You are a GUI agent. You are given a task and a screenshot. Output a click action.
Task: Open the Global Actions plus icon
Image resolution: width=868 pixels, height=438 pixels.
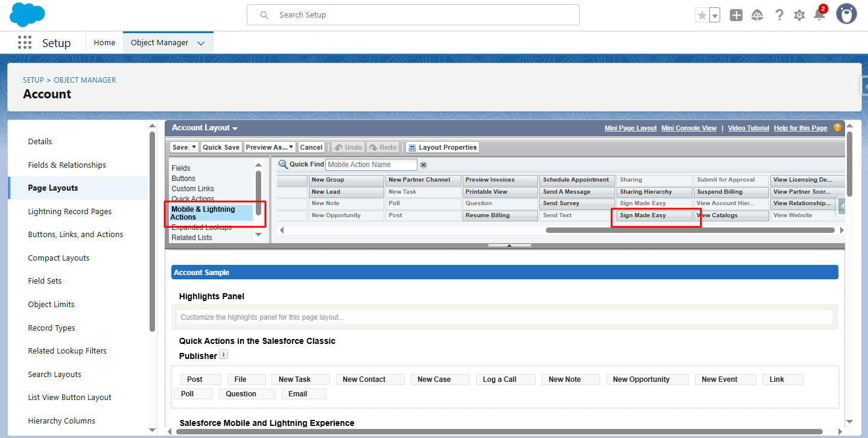(736, 16)
